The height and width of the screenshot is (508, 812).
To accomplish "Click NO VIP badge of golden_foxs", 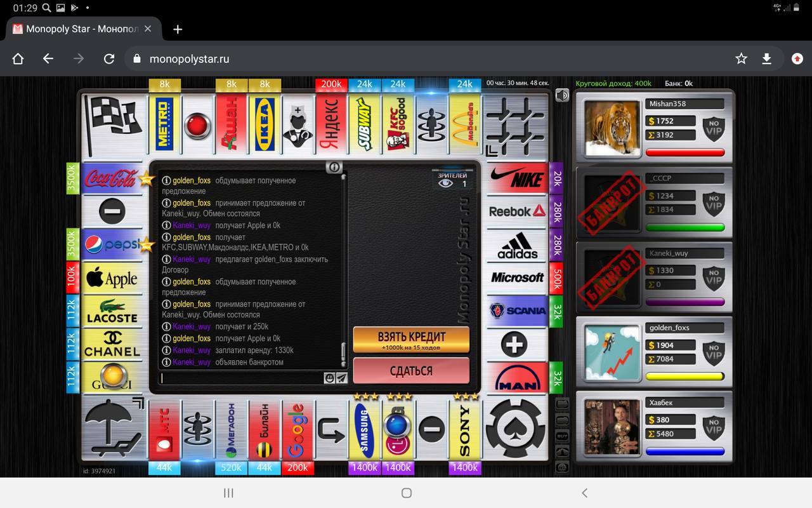I will coord(714,352).
